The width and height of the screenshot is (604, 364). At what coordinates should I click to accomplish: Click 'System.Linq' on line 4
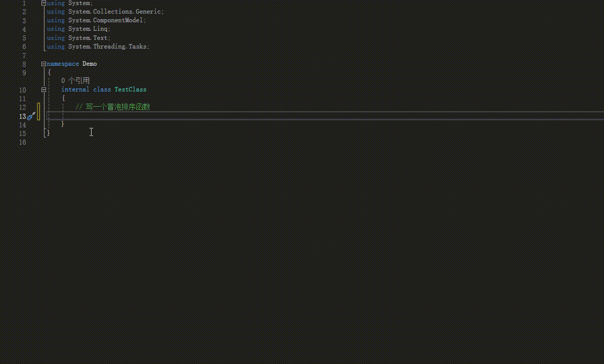click(x=88, y=29)
